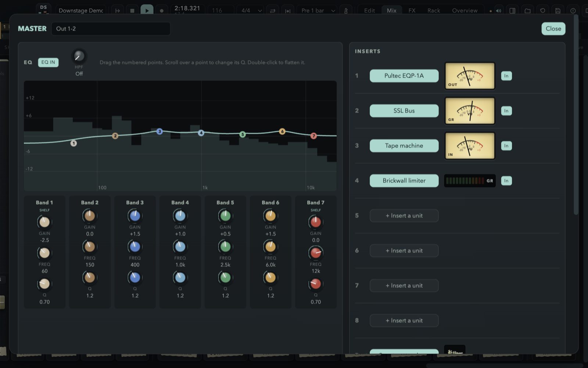
Task: Toggle the In button for Pultec EQP-1A
Action: [506, 76]
